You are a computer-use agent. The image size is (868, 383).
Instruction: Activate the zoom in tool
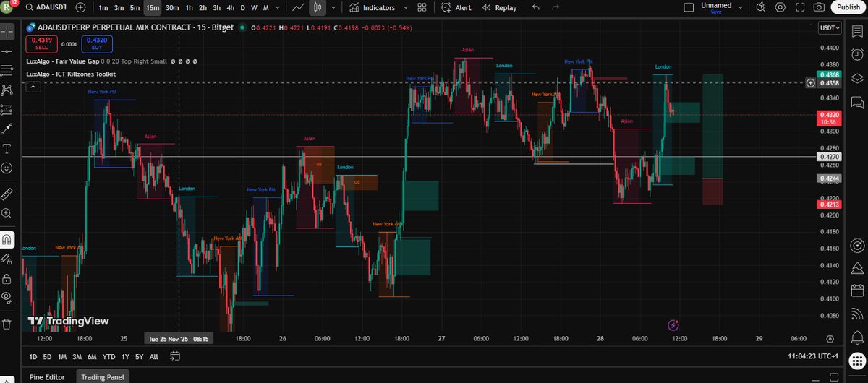tap(7, 213)
